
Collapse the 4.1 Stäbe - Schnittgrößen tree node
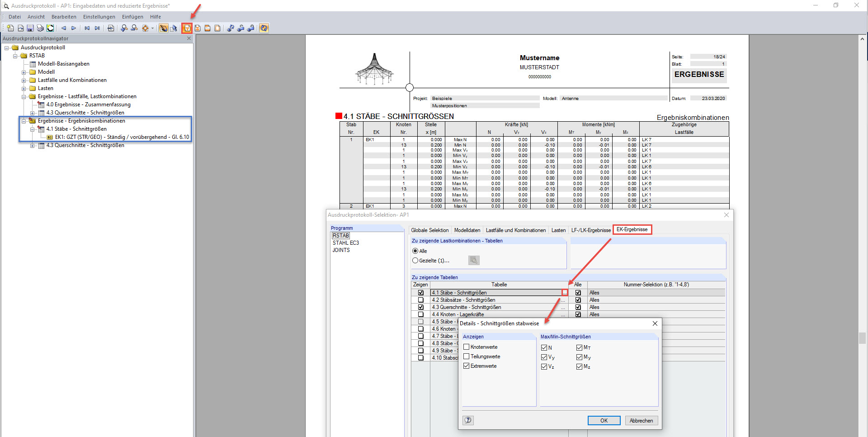(33, 129)
